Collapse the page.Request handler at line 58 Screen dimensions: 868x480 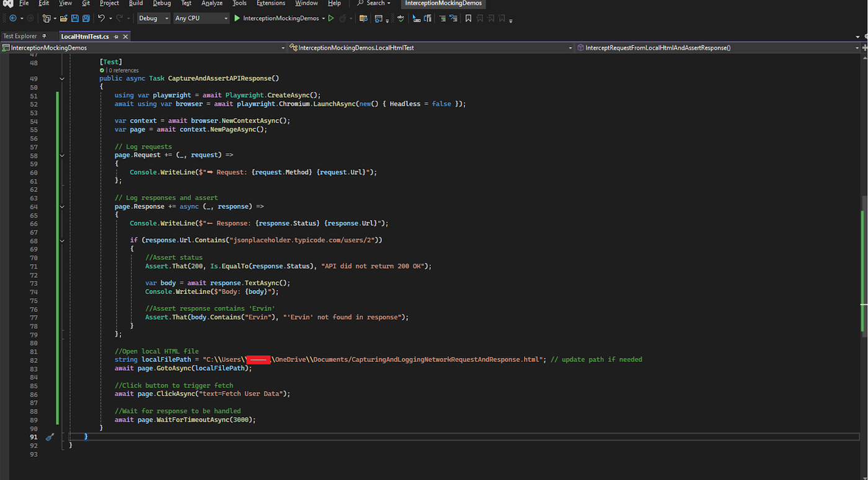pos(62,155)
